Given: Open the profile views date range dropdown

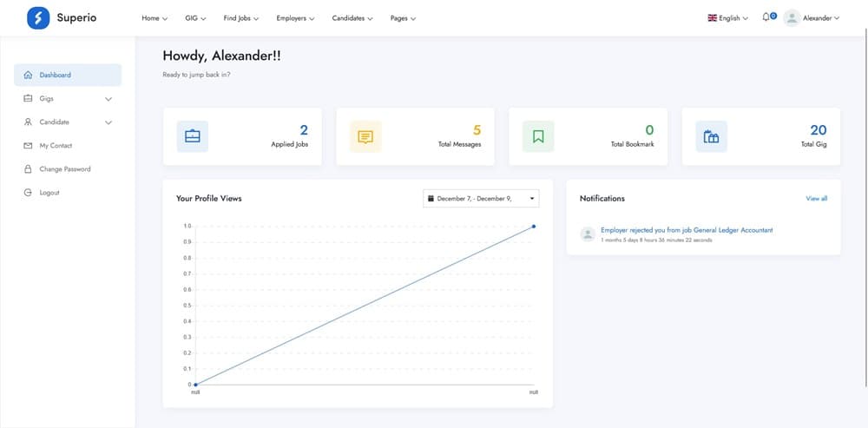Looking at the screenshot, I should pyautogui.click(x=481, y=199).
